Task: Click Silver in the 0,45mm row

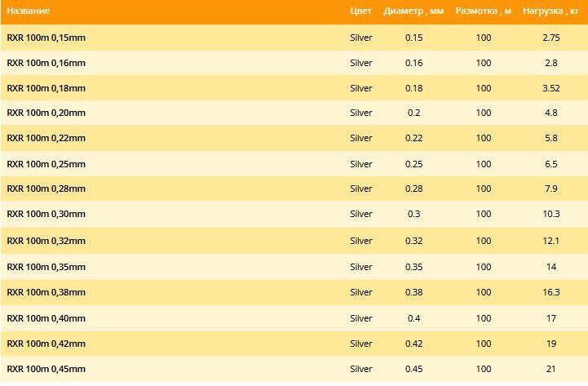Action: [360, 369]
